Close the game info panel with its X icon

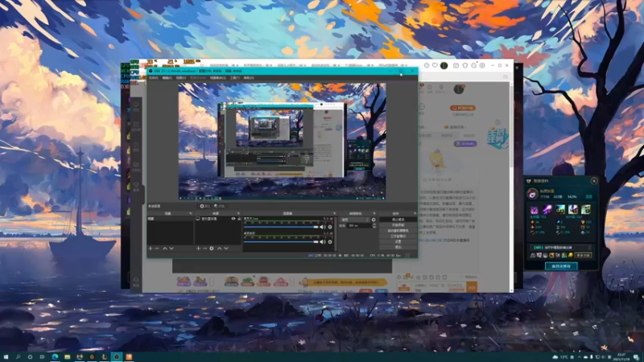point(594,181)
